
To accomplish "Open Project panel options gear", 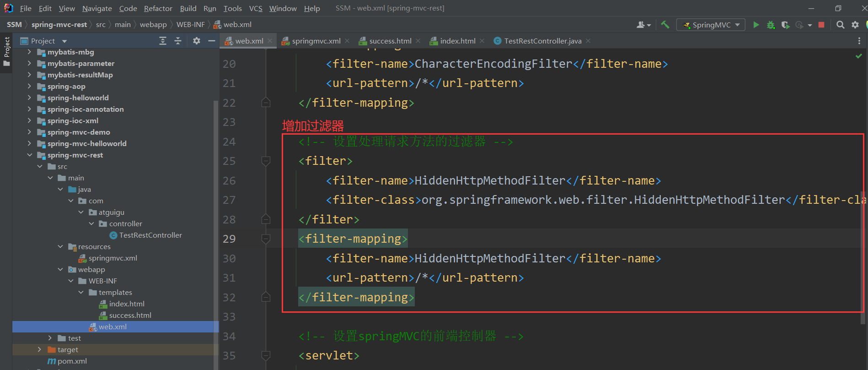I will (197, 41).
